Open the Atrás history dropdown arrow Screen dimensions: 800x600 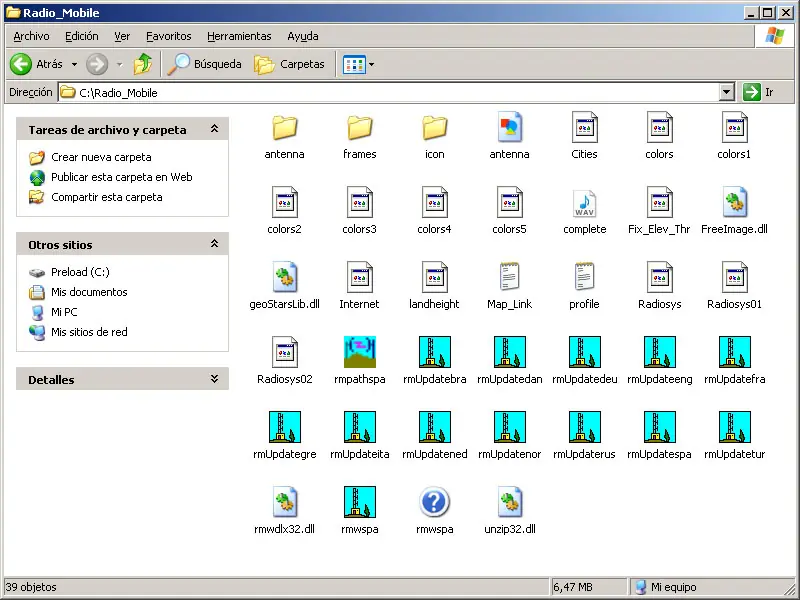74,64
